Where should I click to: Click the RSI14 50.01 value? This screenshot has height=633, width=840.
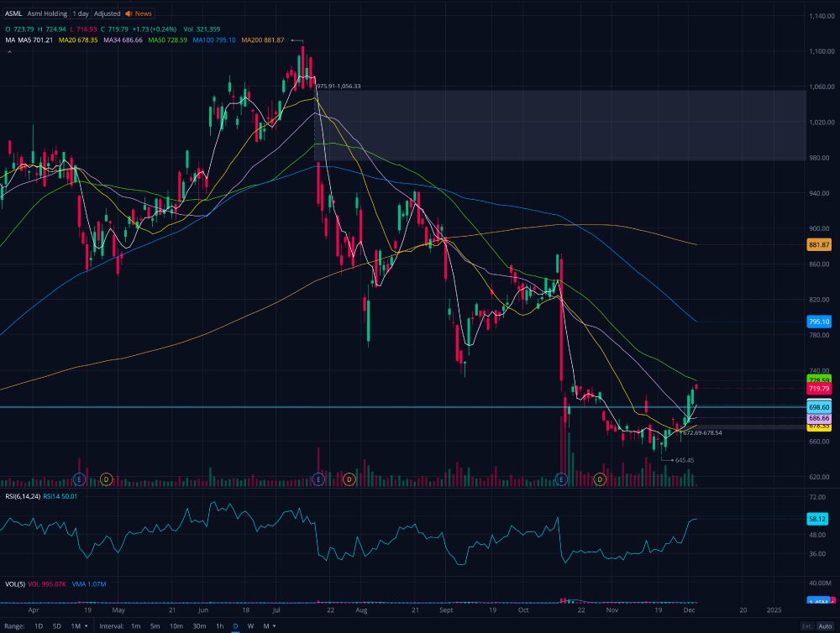click(60, 496)
